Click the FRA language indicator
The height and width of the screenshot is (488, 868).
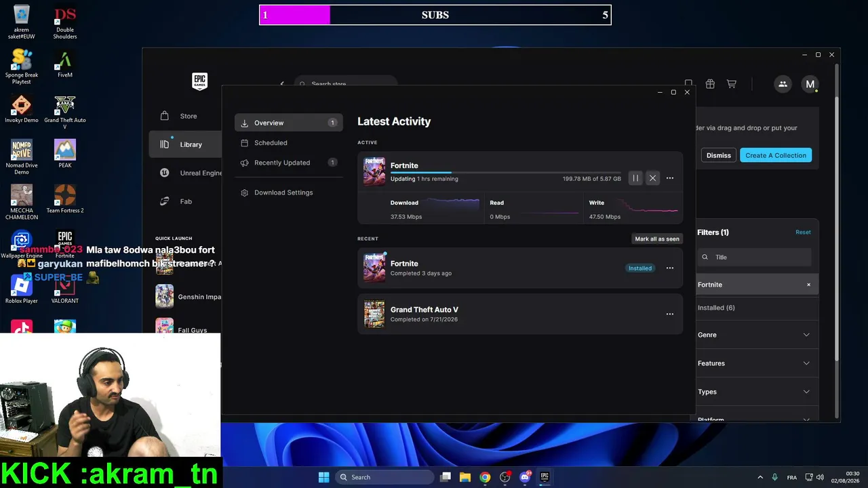pos(792,477)
